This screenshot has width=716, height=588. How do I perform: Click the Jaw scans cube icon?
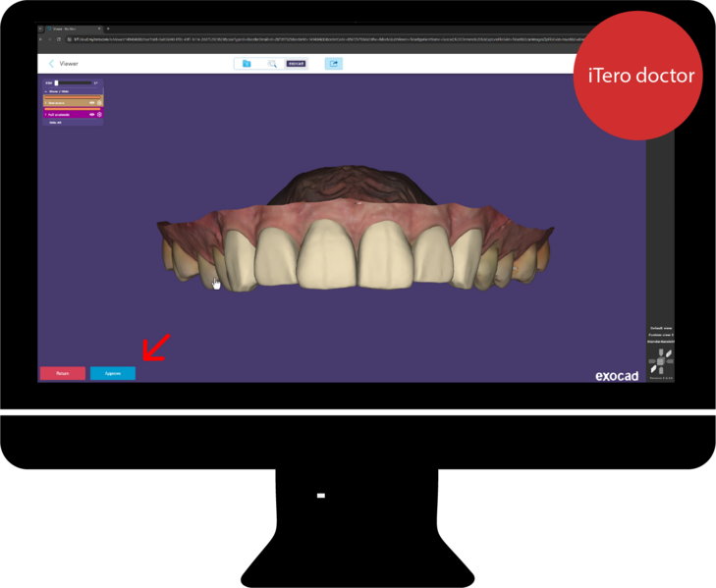tap(99, 103)
